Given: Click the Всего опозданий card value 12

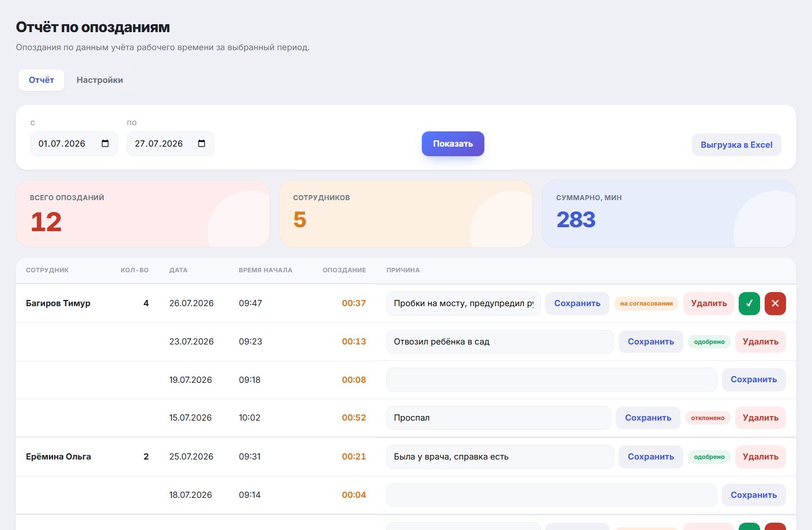Looking at the screenshot, I should point(46,222).
